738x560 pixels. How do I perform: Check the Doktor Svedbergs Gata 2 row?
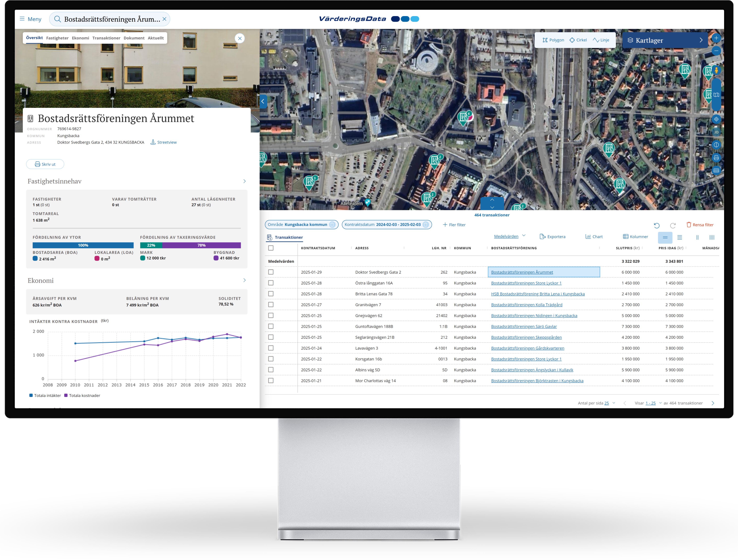tap(271, 272)
